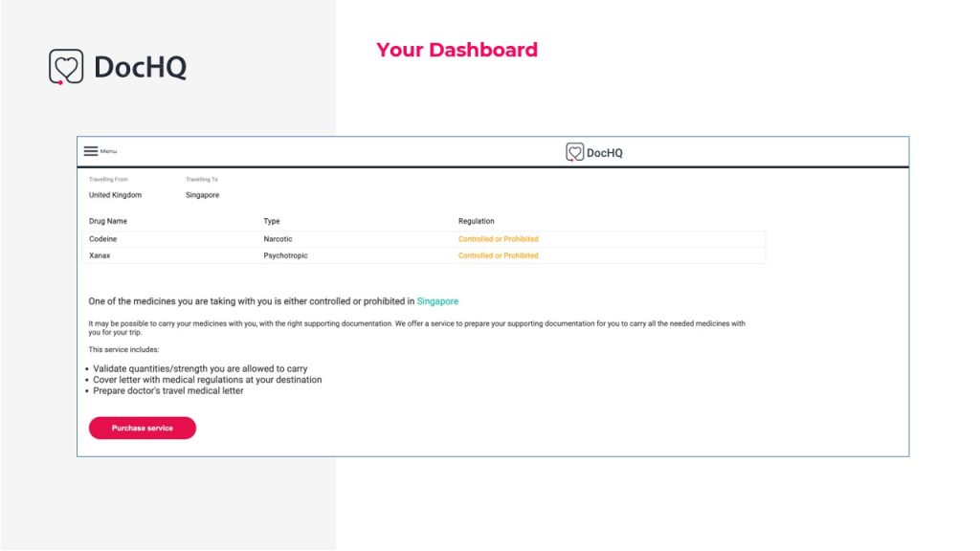
Task: Click the Drug Name column header
Action: pos(108,221)
